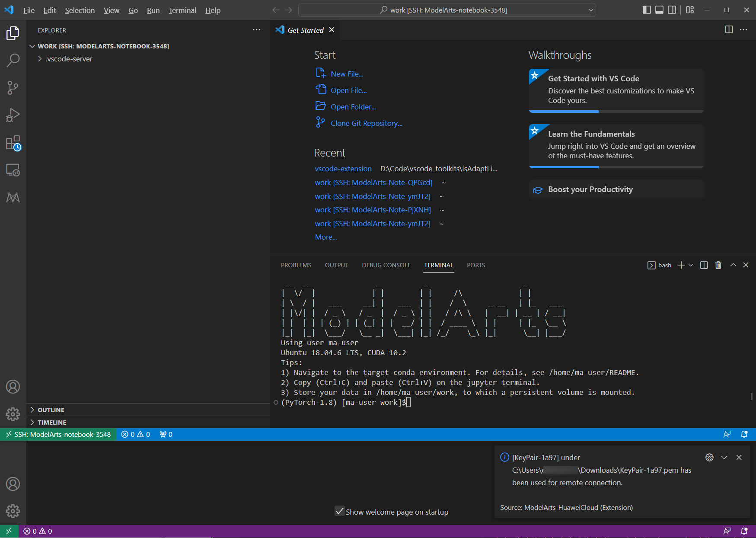Open the File menu
This screenshot has height=538, width=756.
tap(29, 10)
